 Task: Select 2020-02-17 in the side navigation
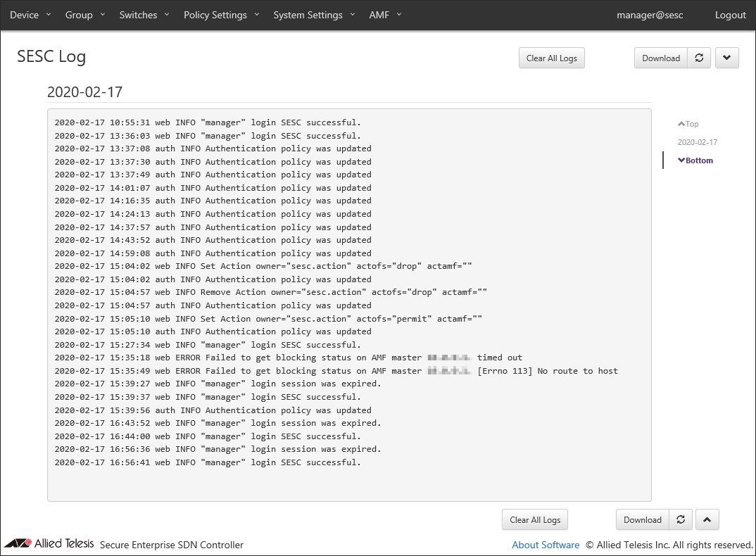[697, 142]
